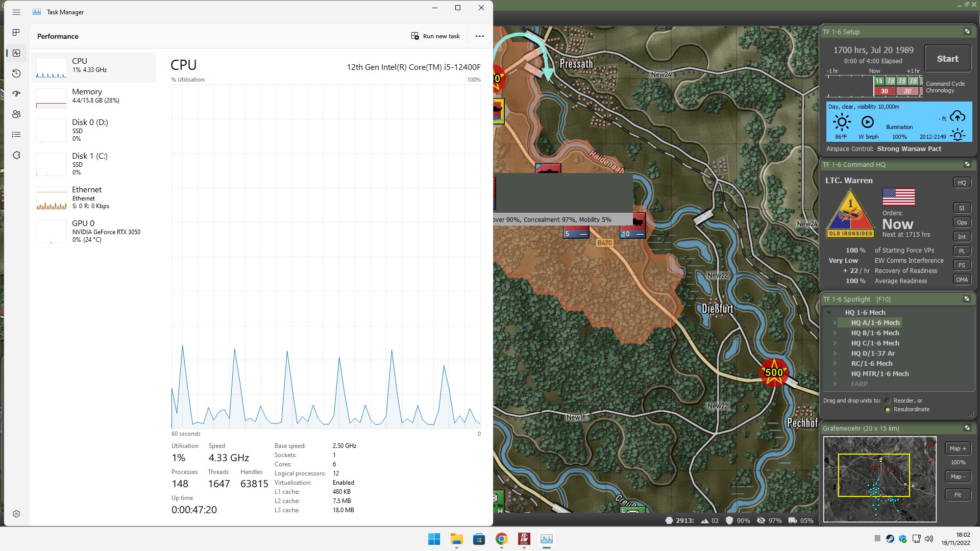Select Memory in the performance list
This screenshot has width=980, height=551.
(x=94, y=97)
